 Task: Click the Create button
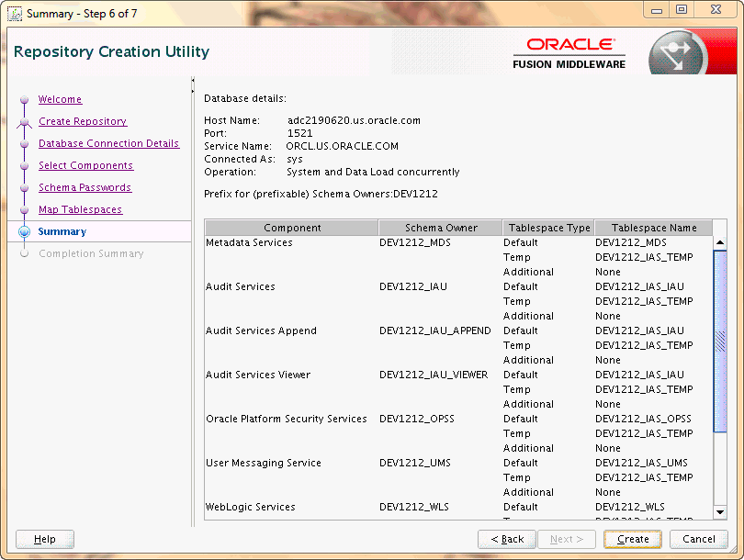[x=633, y=539]
